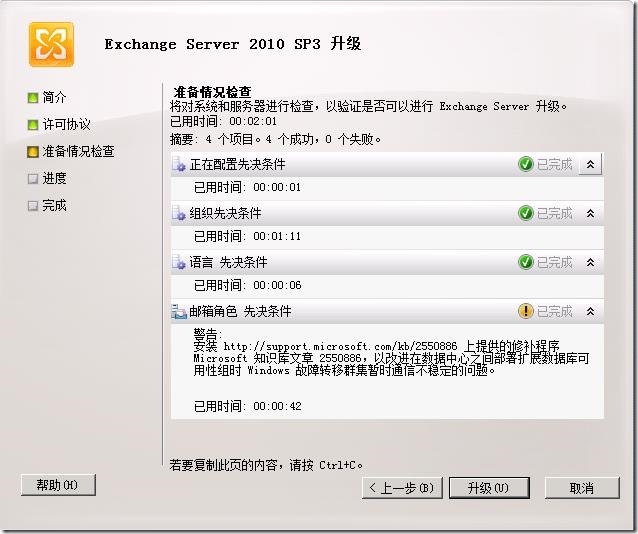The width and height of the screenshot is (638, 534).
Task: Click the elapsed time 00:01:11 text
Action: coord(277,236)
